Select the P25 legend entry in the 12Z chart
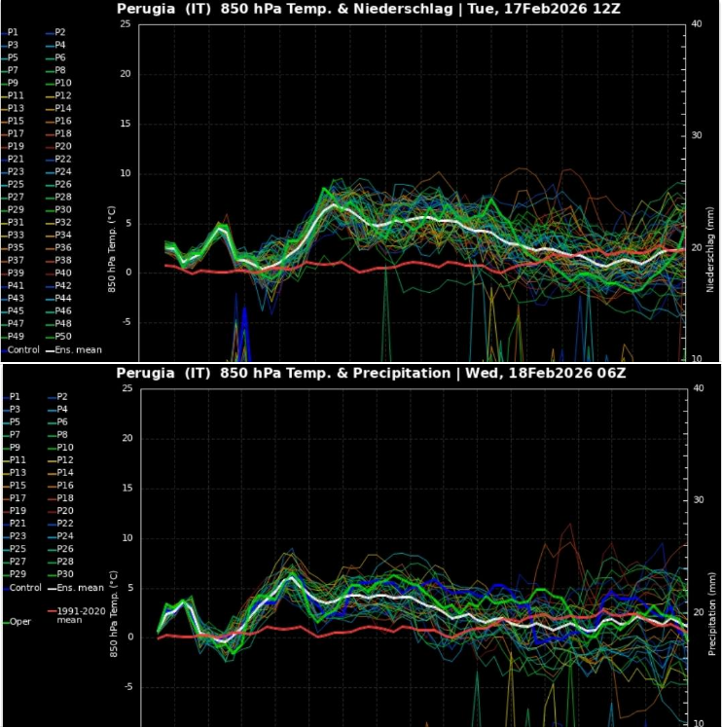This screenshot has width=722, height=728. coord(16,184)
